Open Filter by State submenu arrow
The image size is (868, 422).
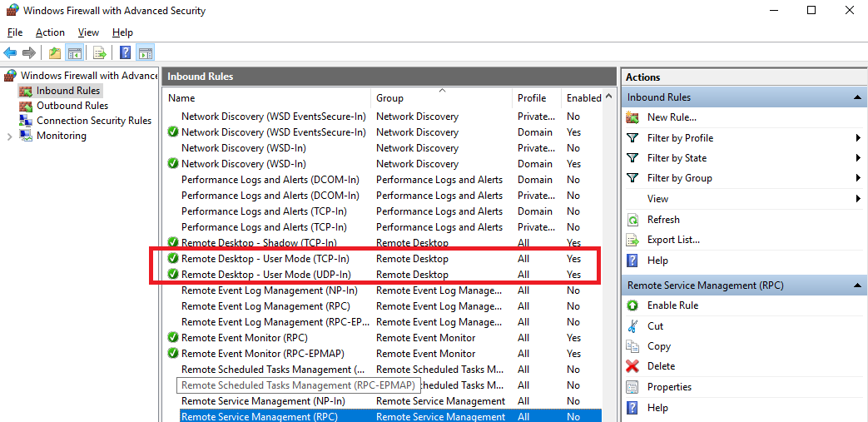click(x=858, y=158)
